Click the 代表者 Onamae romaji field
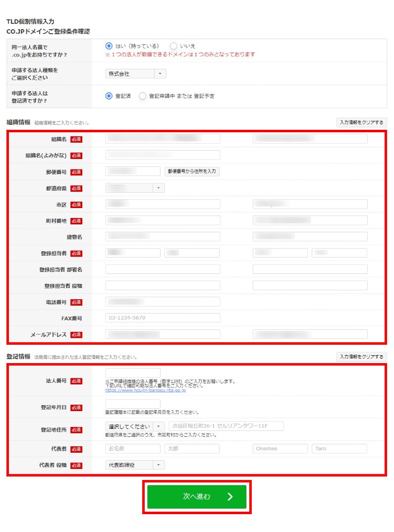This screenshot has width=394, height=532. (x=280, y=449)
